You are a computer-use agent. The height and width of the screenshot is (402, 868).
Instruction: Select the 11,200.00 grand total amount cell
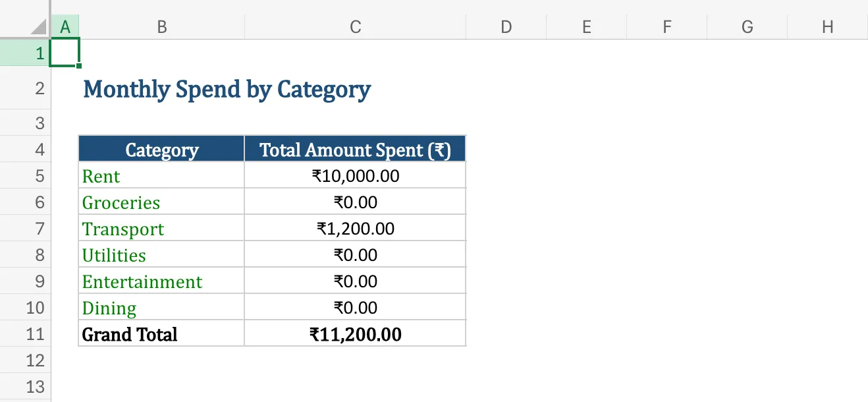point(355,333)
